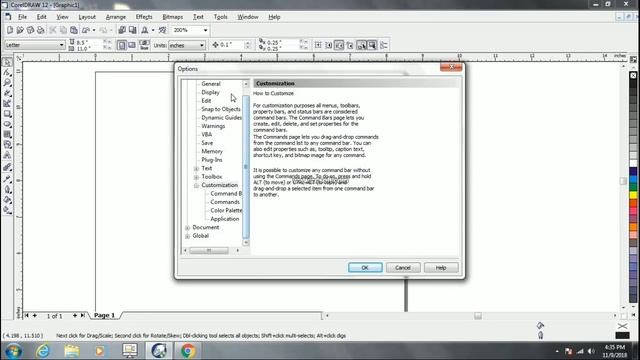Viewport: 640px width, 360px height.
Task: Select the Smart Drawing tool
Action: [x=7, y=104]
